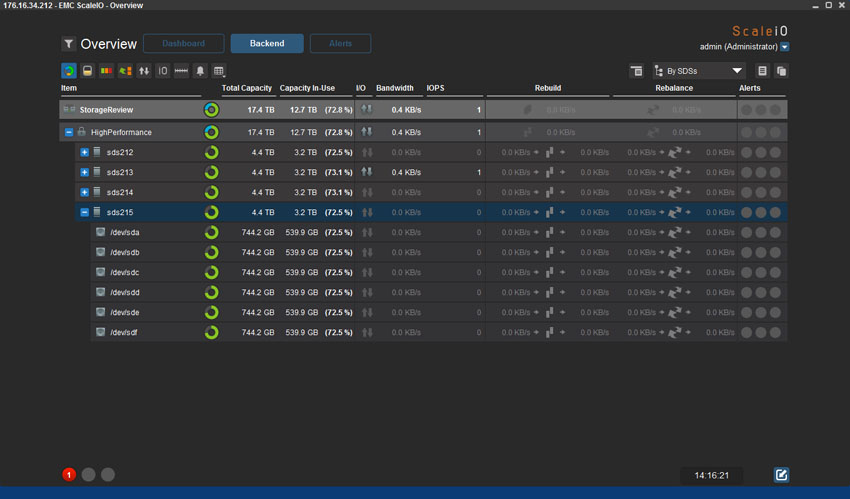Click the lock icon beside HighPerformance
Viewport: 850px width, 499px height.
click(81, 132)
